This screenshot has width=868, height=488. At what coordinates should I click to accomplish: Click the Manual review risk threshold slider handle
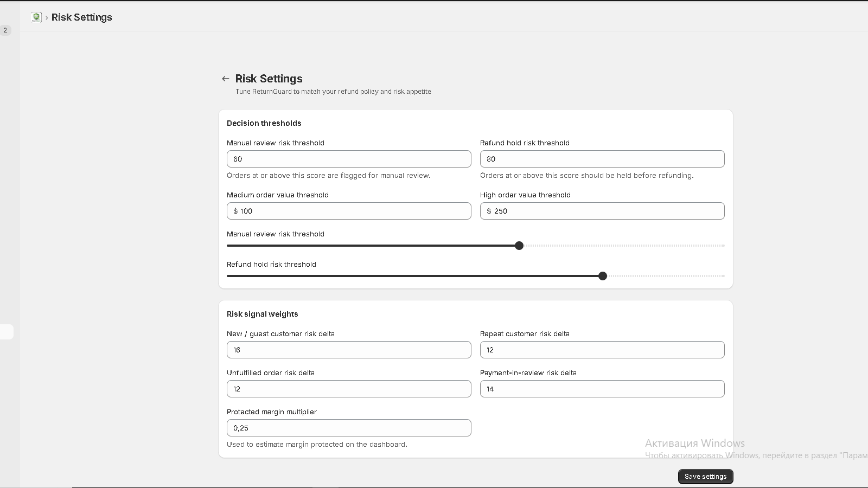pos(519,246)
